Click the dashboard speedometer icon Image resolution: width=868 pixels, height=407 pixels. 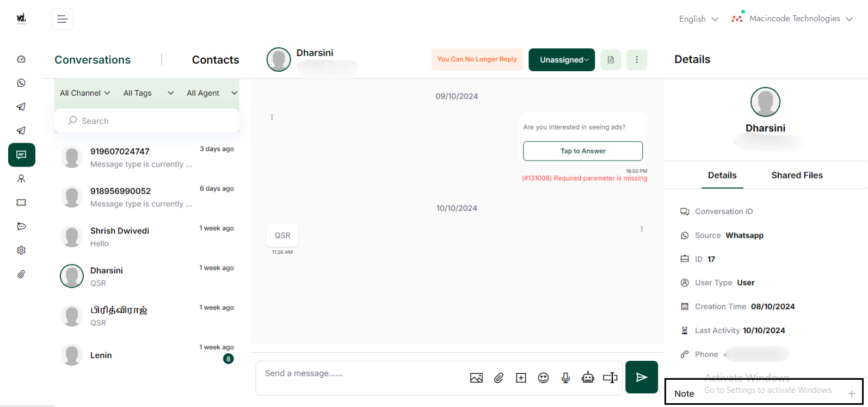(x=21, y=59)
